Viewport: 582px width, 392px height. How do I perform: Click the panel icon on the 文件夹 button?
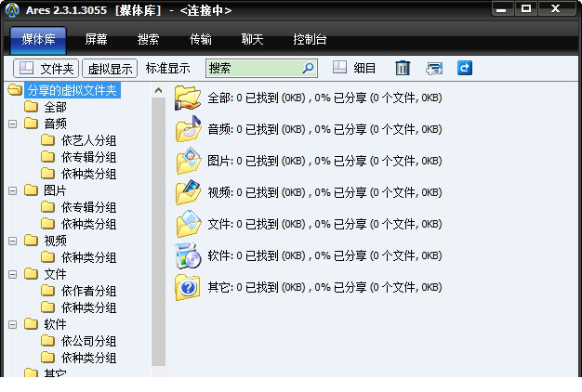point(26,68)
